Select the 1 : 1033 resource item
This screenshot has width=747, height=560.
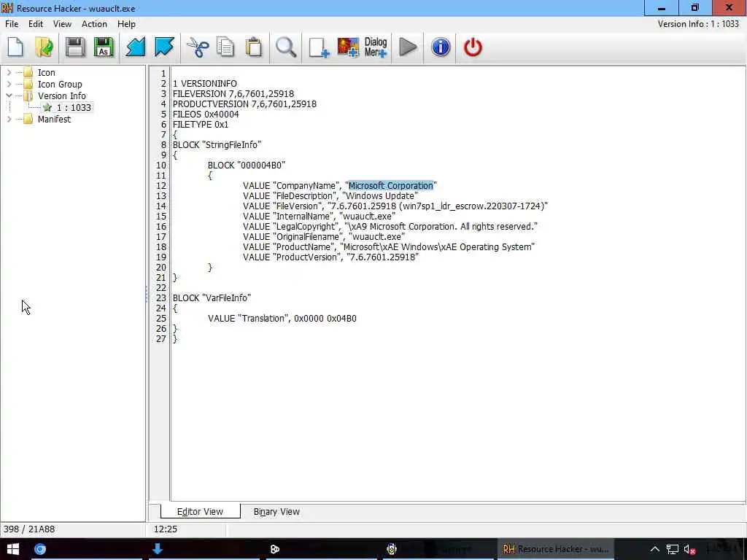74,108
